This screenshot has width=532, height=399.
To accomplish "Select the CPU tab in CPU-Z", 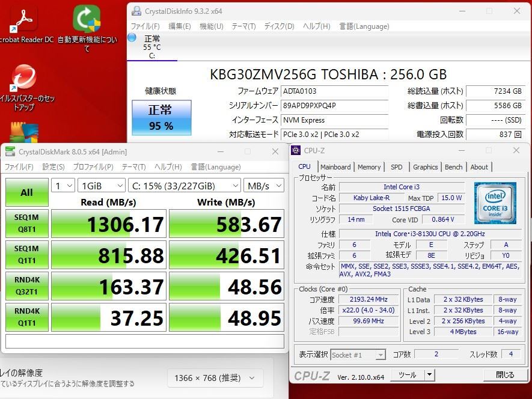I will 304,166.
